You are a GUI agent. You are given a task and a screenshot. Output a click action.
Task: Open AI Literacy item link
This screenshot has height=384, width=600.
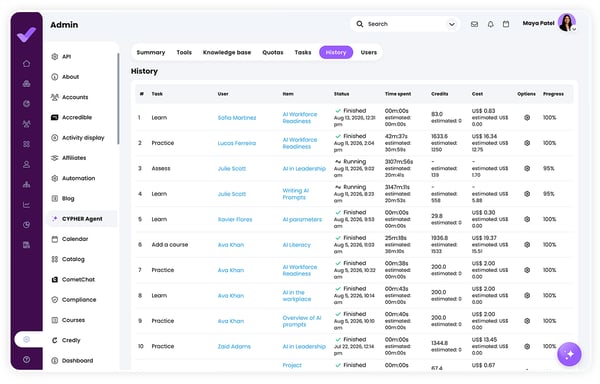[297, 245]
